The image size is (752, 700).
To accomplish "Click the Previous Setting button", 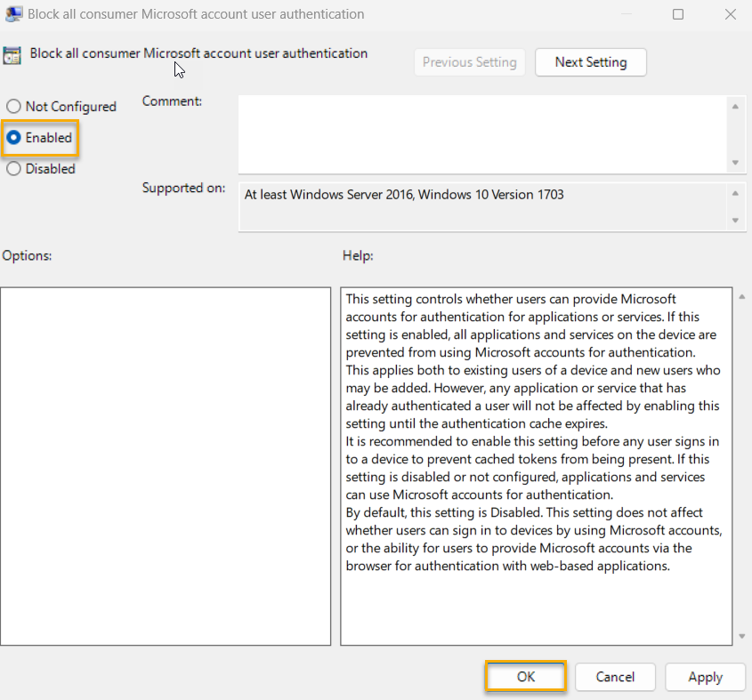I will 469,62.
